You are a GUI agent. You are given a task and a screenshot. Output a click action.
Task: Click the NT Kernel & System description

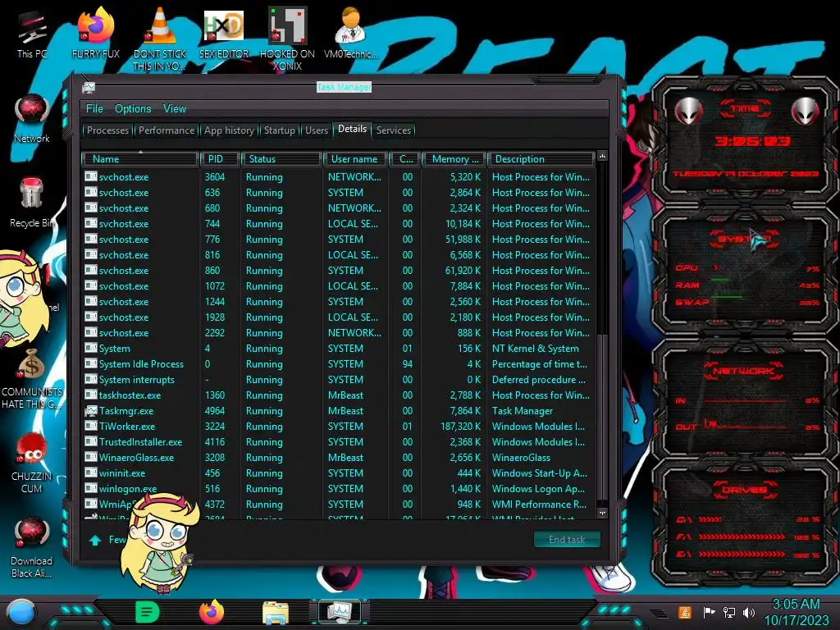(x=535, y=349)
